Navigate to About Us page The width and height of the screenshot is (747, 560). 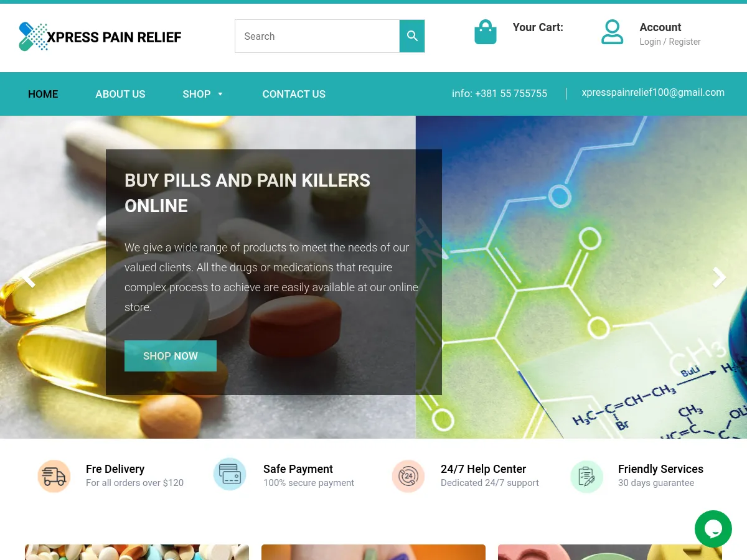coord(120,94)
